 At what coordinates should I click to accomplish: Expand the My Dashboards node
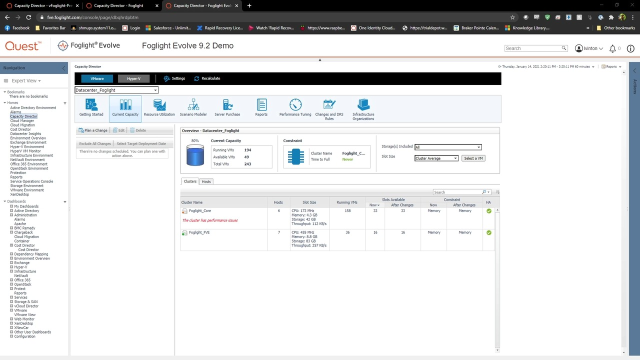[11, 207]
